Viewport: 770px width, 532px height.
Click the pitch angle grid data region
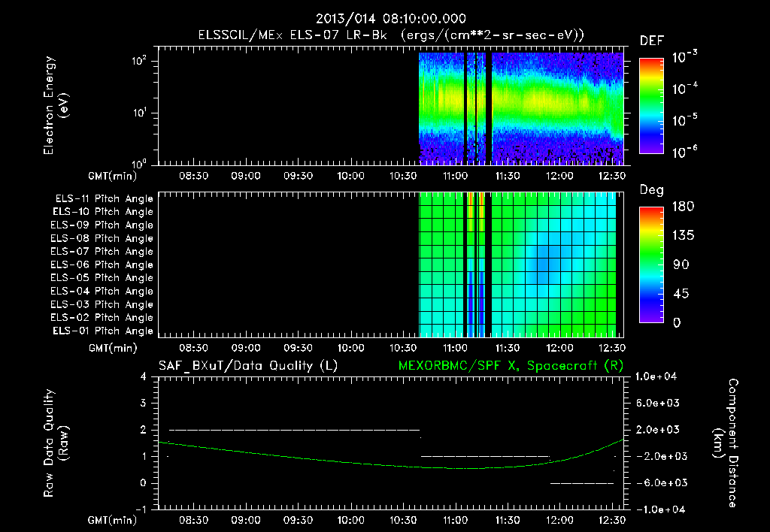pos(517,264)
